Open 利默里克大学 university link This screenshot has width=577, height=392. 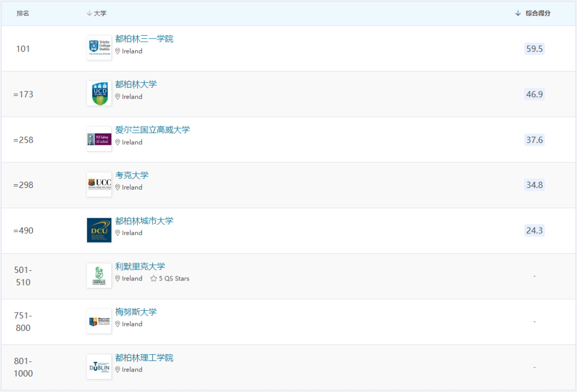[140, 266]
